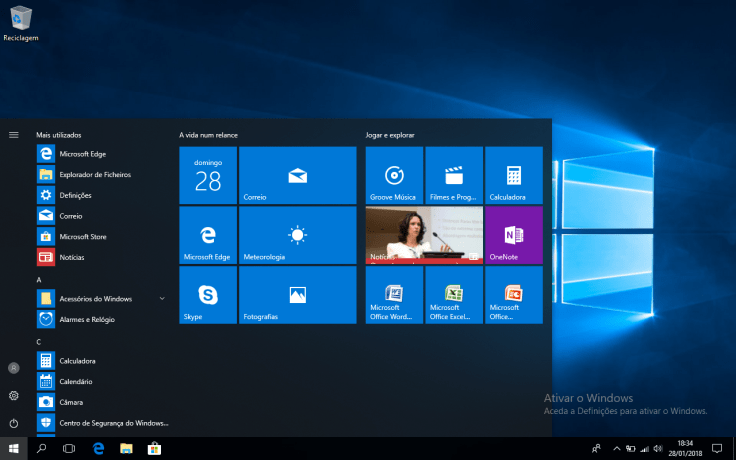Open the Fotografias tile
Image resolution: width=736 pixels, height=460 pixels.
297,295
